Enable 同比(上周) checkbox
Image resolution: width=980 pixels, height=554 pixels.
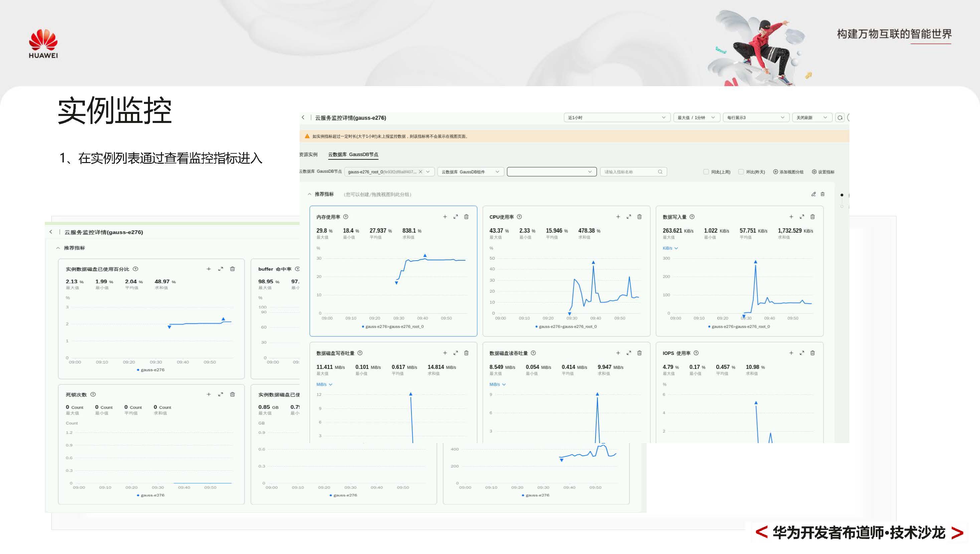[706, 172]
